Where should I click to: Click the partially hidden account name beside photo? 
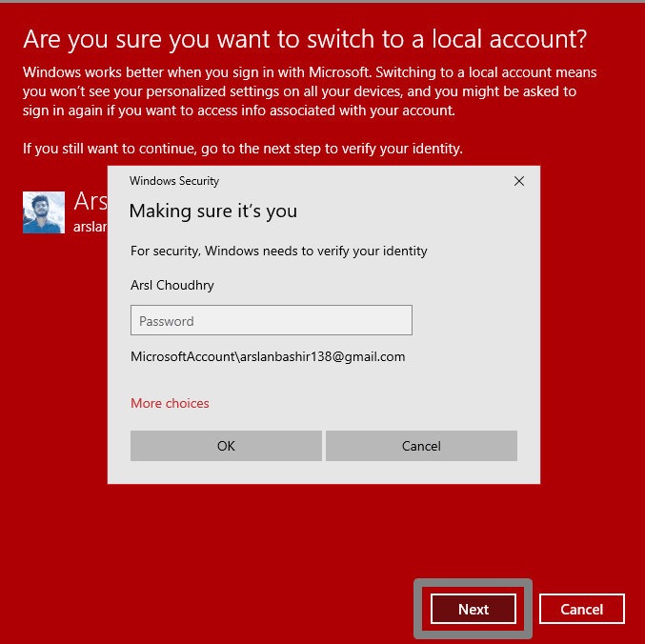(91, 203)
